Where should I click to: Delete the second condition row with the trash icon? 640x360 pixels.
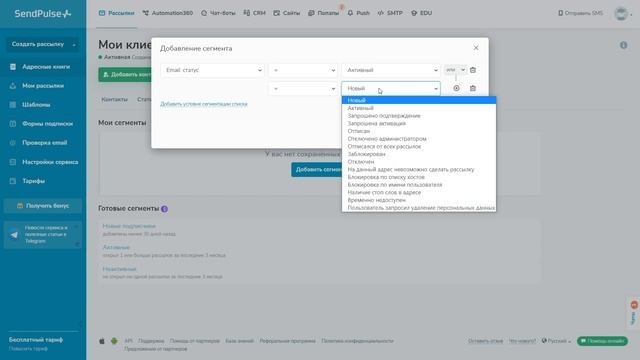[x=473, y=88]
